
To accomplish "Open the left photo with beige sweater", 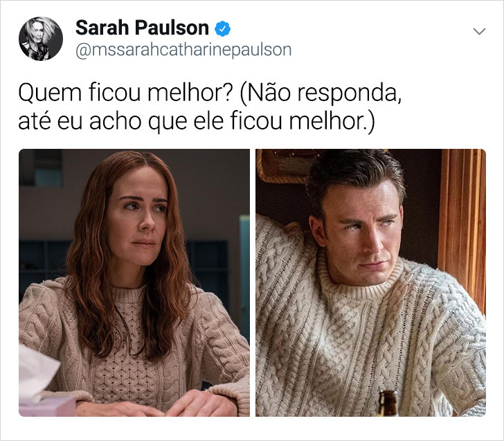I will coord(134,282).
